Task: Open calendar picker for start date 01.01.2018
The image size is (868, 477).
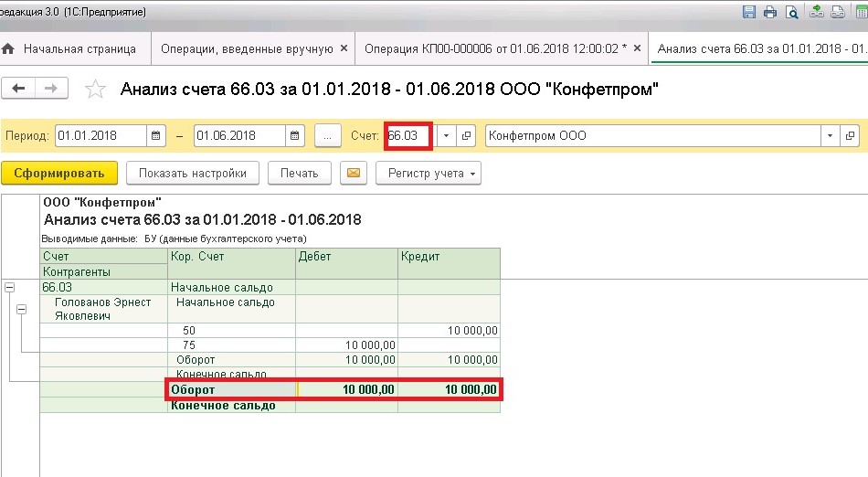Action: pyautogui.click(x=155, y=135)
